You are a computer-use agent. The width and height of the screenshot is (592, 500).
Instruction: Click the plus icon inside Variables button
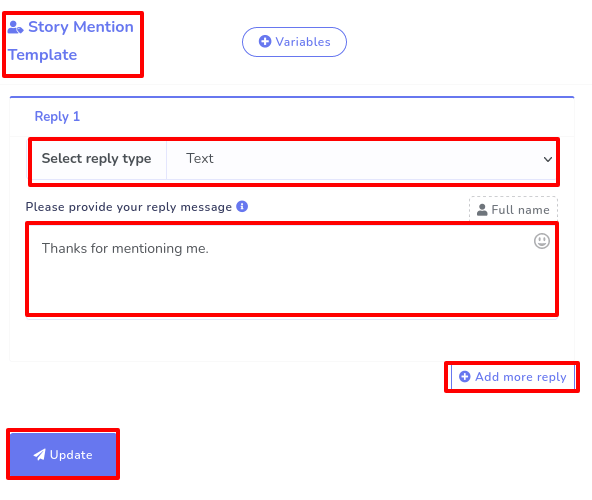tap(265, 41)
